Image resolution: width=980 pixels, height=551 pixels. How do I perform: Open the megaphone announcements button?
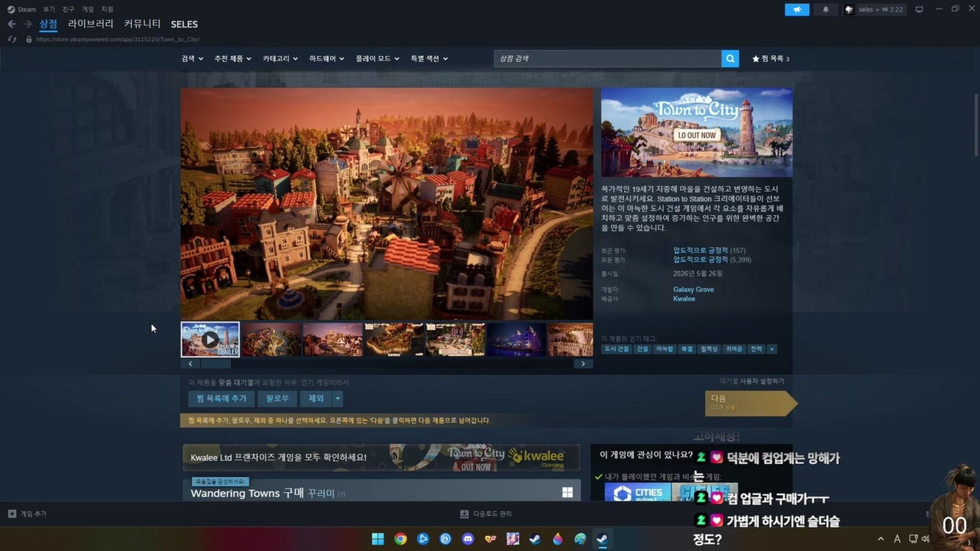797,9
